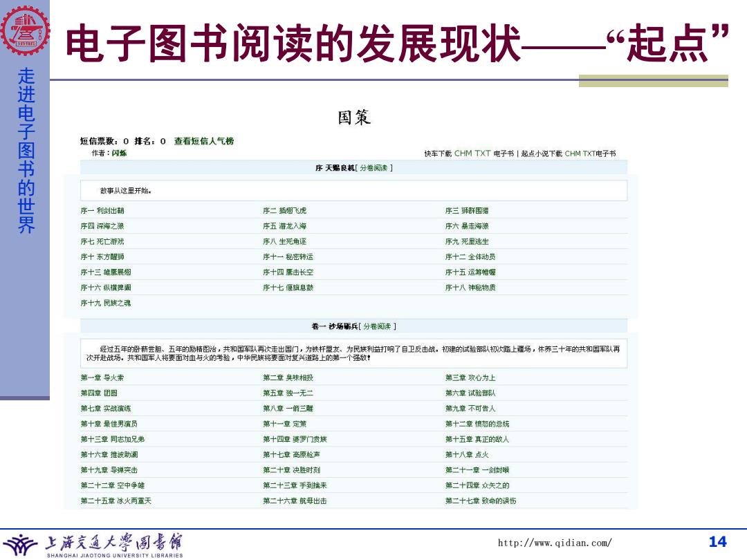Open chapter 第十九章 导弹突击
This screenshot has height=560, width=747.
click(x=109, y=470)
